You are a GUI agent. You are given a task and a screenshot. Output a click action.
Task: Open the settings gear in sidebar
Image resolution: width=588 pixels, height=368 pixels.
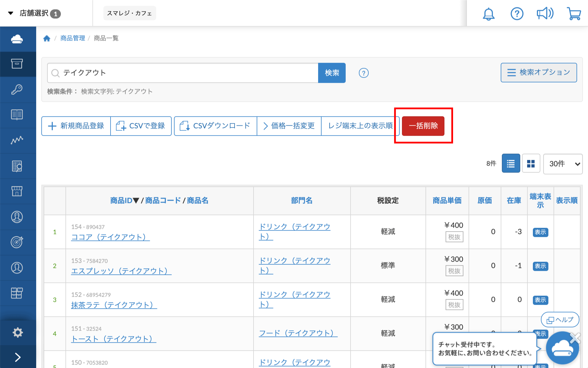click(x=18, y=332)
